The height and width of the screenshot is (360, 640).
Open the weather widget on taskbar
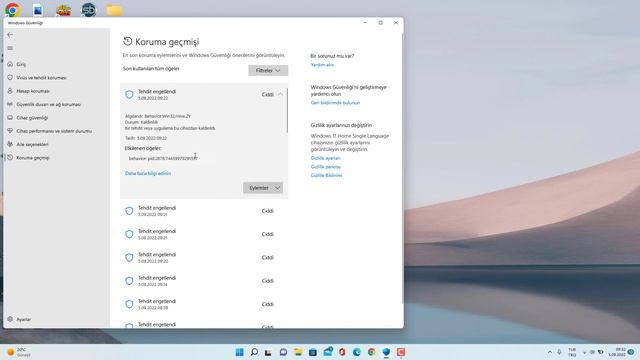tap(19, 352)
